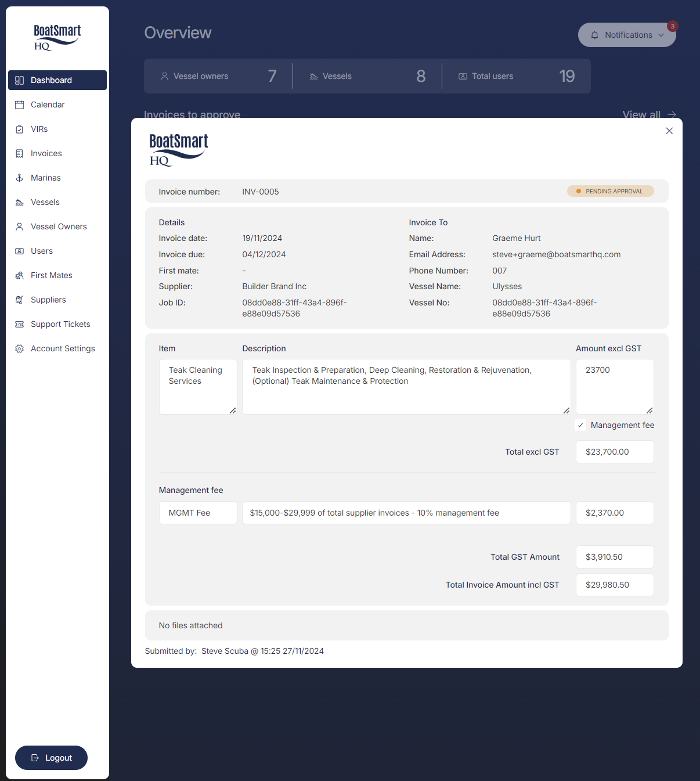
Task: Click the BoatSmart HQ logo in invoice modal
Action: 178,150
